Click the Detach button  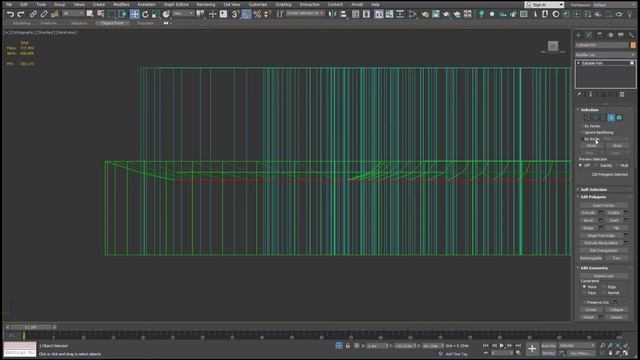pos(617,317)
